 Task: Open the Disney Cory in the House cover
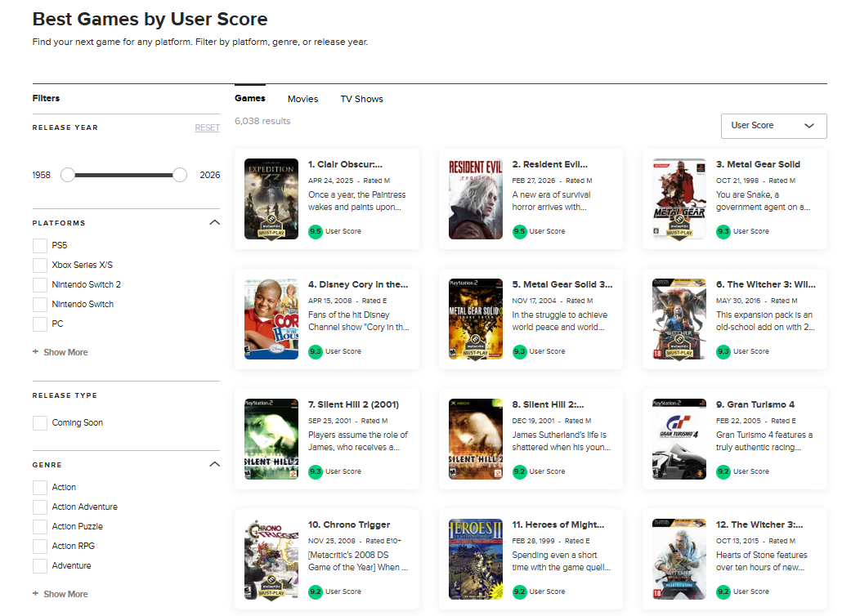[271, 319]
